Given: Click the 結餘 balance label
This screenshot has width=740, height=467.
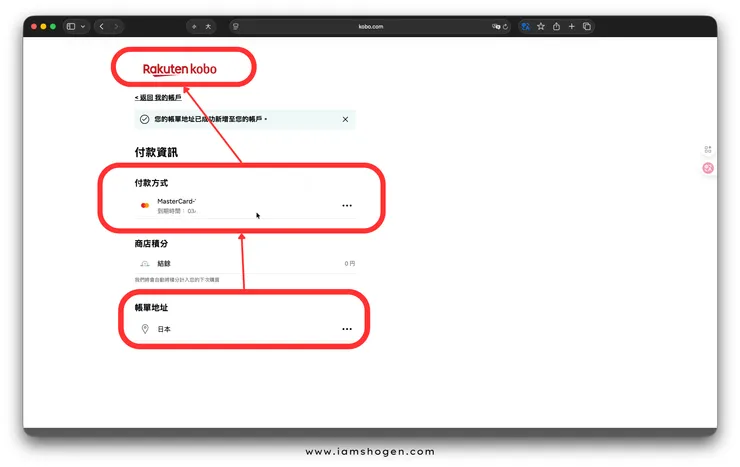Looking at the screenshot, I should [164, 264].
